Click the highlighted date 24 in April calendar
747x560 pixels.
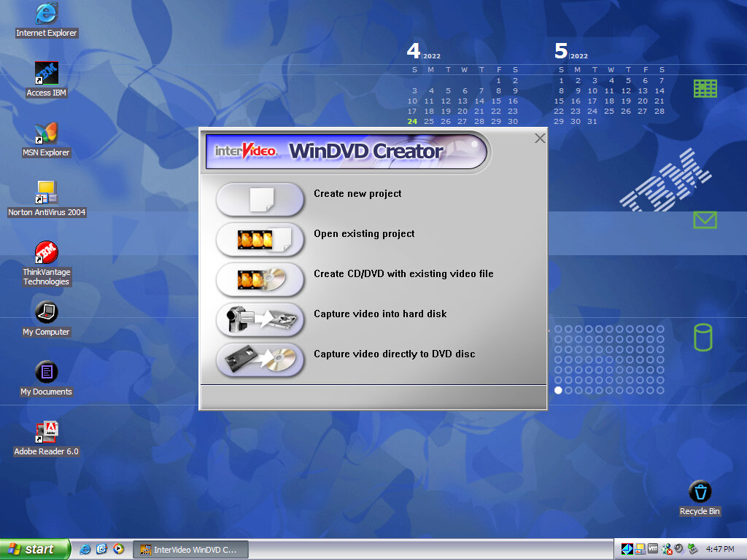[x=413, y=122]
